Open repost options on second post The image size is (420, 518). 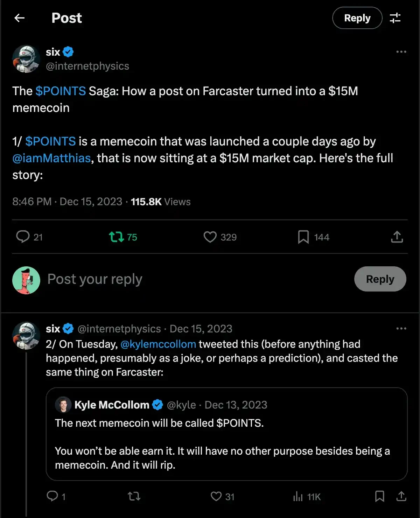pos(134,496)
